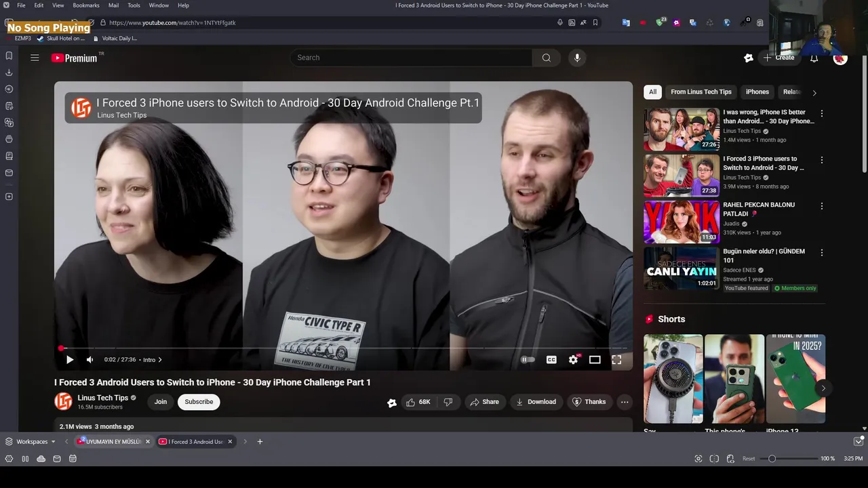Click the browser address bar URL

[x=172, y=22]
